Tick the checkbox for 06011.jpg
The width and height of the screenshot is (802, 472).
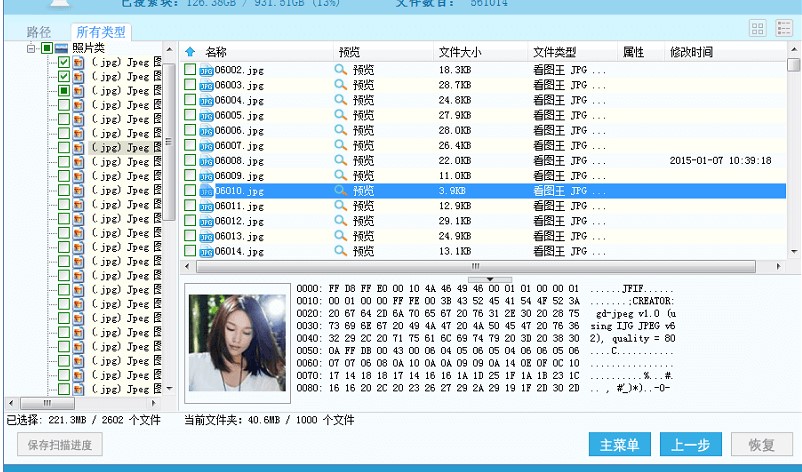(x=190, y=207)
